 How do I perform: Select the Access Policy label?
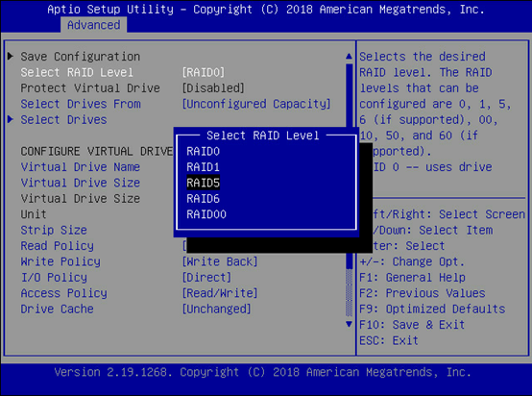point(63,293)
